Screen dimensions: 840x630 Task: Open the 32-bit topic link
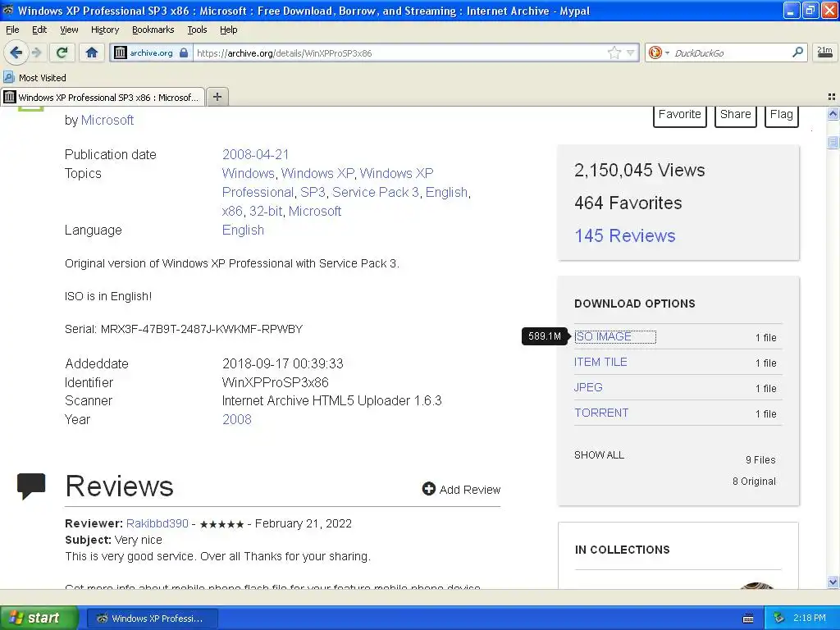pos(266,211)
